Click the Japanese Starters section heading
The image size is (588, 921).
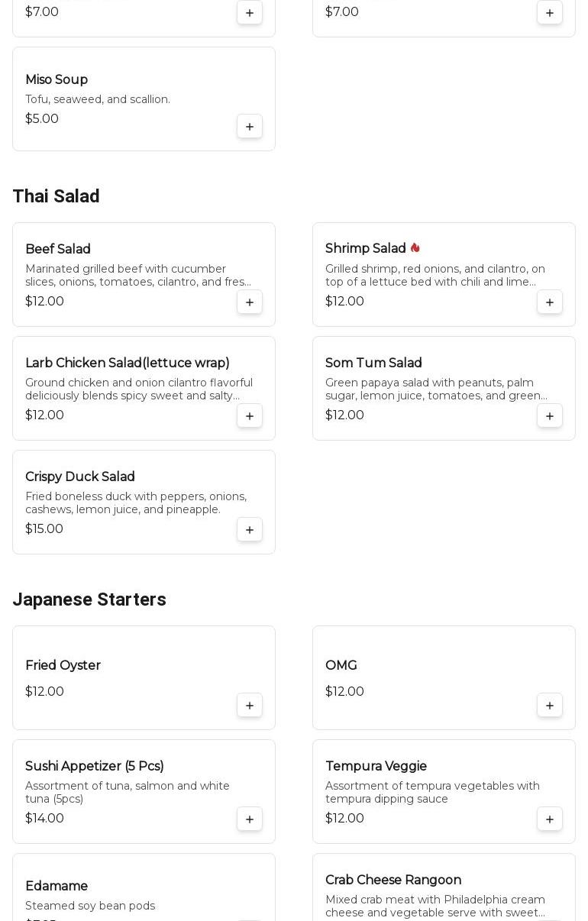pyautogui.click(x=89, y=599)
